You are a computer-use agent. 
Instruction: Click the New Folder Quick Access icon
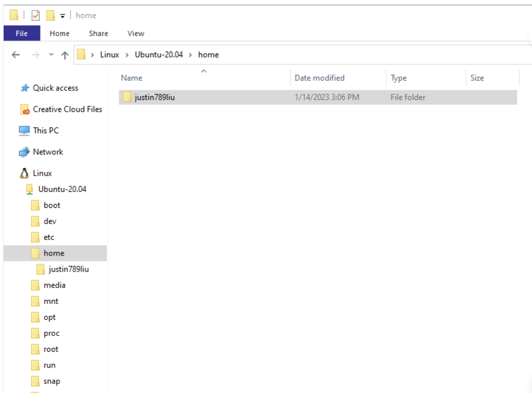pyautogui.click(x=50, y=15)
